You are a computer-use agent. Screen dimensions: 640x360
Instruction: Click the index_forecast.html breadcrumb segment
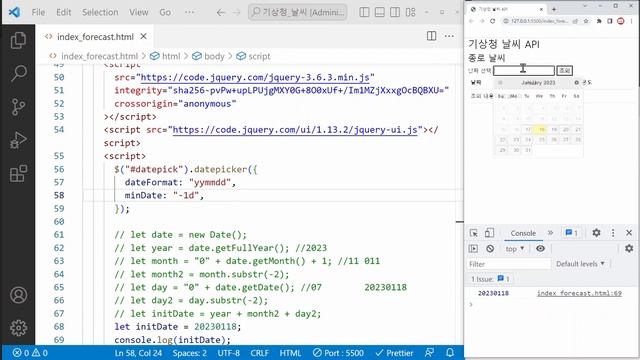pos(93,56)
